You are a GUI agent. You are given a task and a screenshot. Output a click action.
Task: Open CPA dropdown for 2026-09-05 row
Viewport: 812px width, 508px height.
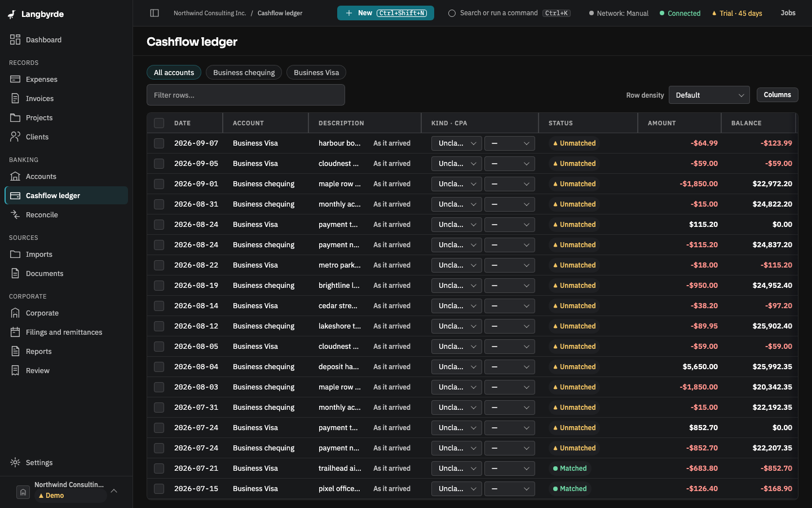point(510,164)
